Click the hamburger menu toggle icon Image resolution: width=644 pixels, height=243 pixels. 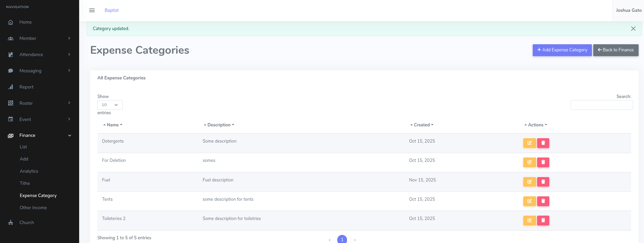pos(92,10)
